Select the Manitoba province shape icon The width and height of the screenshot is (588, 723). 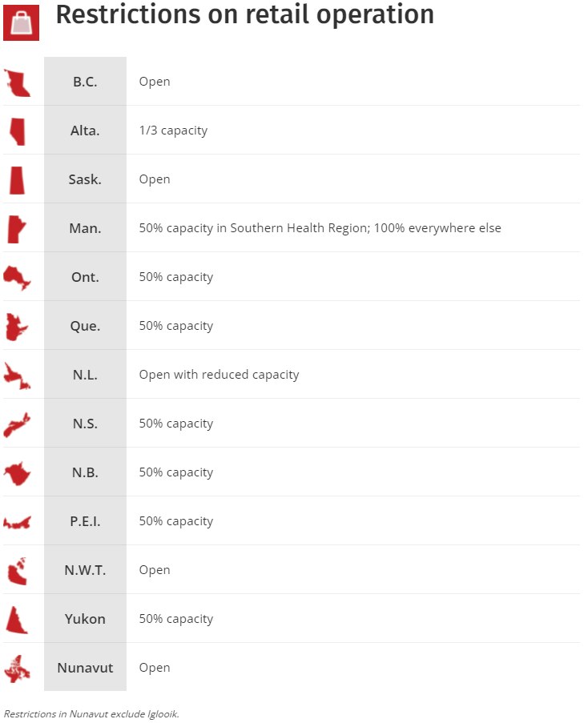coord(16,229)
